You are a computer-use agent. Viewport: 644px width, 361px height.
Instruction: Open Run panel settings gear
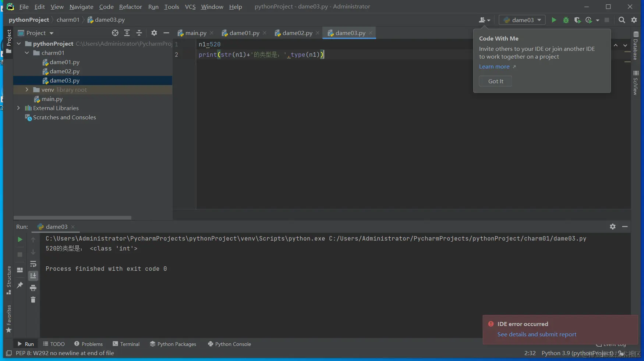[x=613, y=227]
